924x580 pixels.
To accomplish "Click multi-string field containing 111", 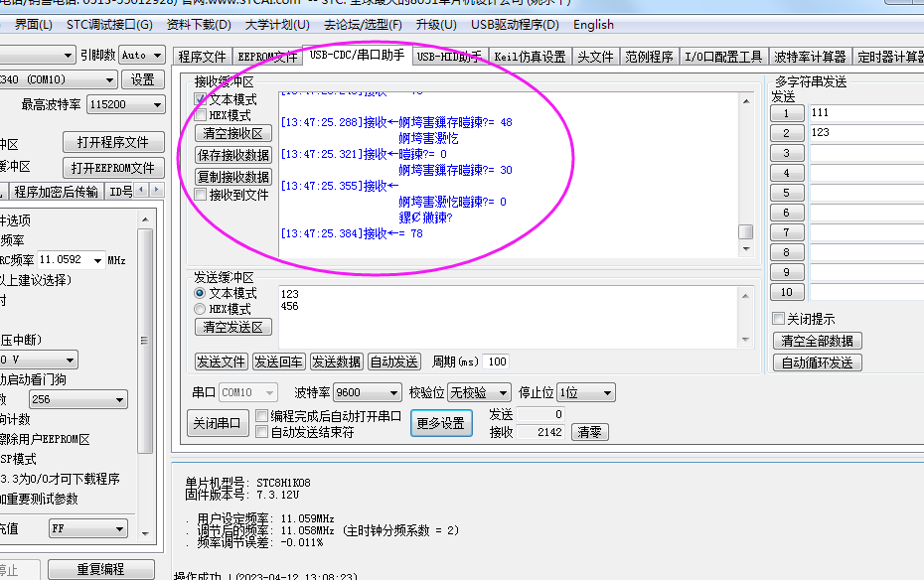I will coord(866,113).
